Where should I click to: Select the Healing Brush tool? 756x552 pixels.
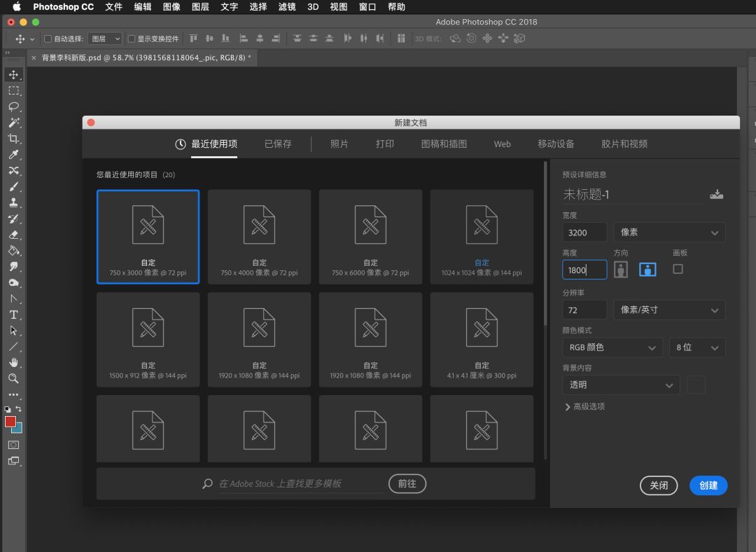pyautogui.click(x=13, y=170)
